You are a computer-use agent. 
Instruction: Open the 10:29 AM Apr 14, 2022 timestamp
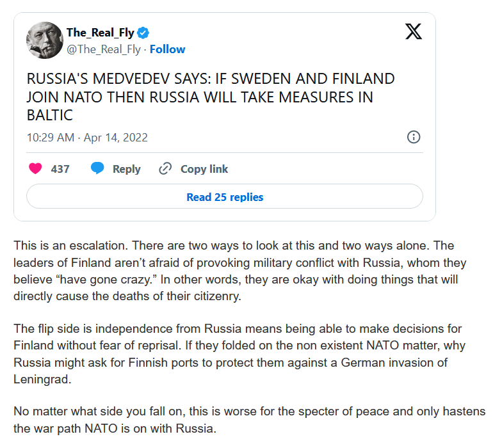point(87,138)
